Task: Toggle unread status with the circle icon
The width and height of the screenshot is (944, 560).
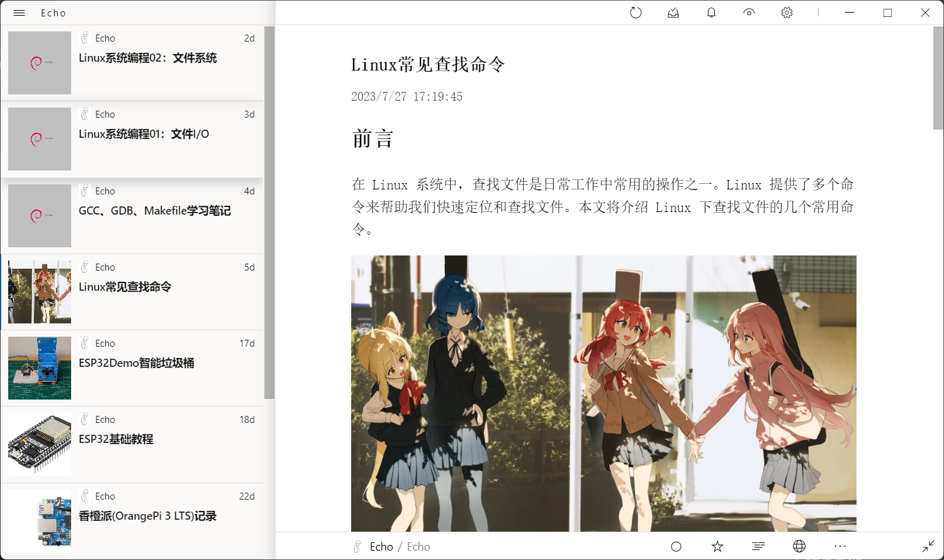Action: coord(676,546)
